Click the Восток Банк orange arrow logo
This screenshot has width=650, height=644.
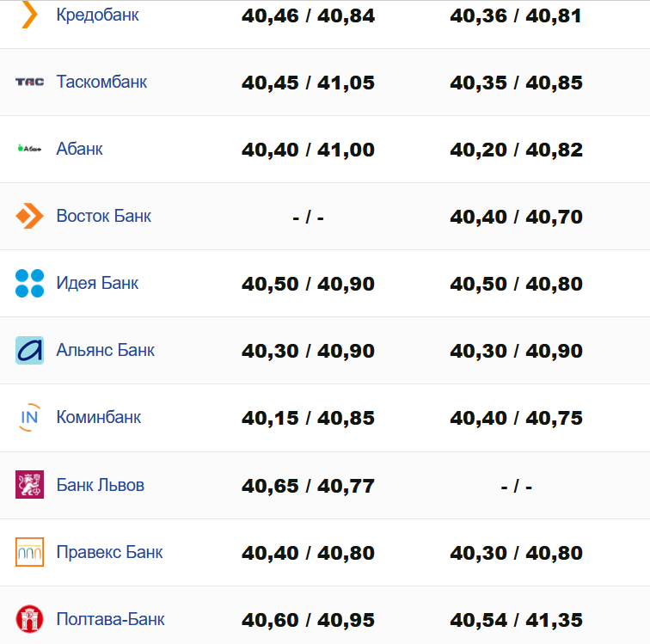pyautogui.click(x=29, y=216)
